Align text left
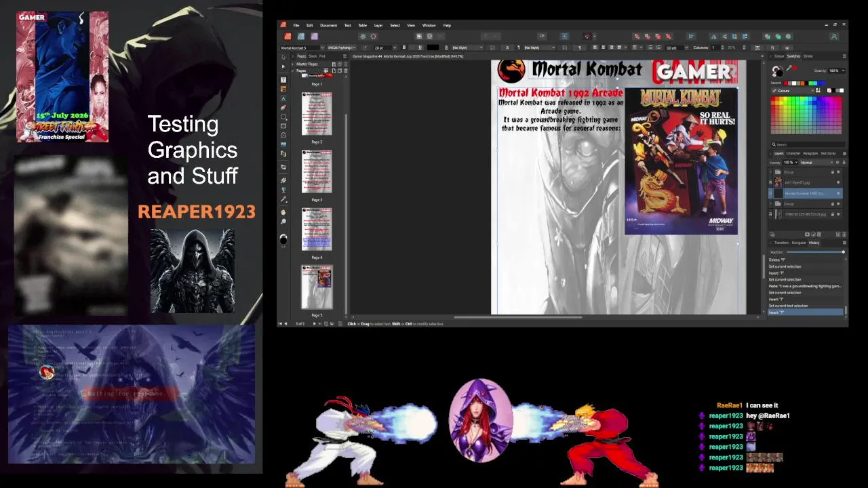Image resolution: width=868 pixels, height=488 pixels. [595, 47]
